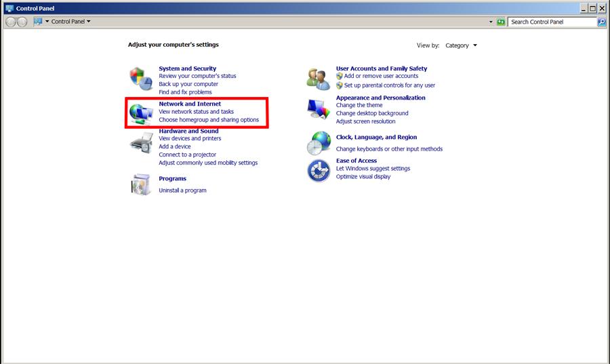Click Change keyboards or other input methods

point(390,149)
